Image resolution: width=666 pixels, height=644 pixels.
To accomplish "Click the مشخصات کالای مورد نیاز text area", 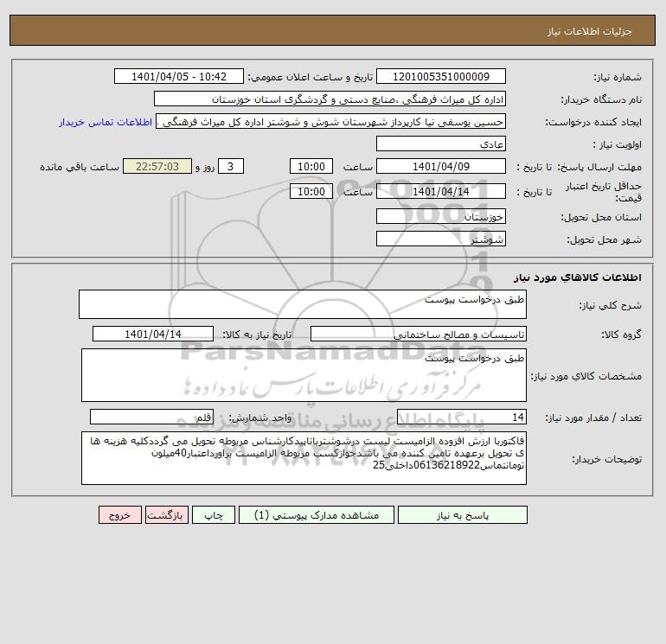I will tap(304, 375).
